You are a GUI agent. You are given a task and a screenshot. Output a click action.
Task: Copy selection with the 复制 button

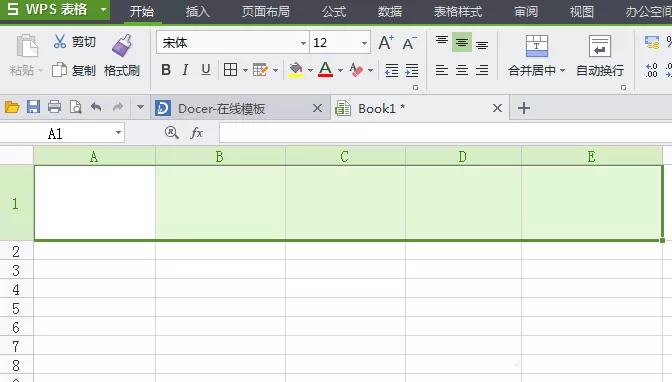[x=74, y=70]
